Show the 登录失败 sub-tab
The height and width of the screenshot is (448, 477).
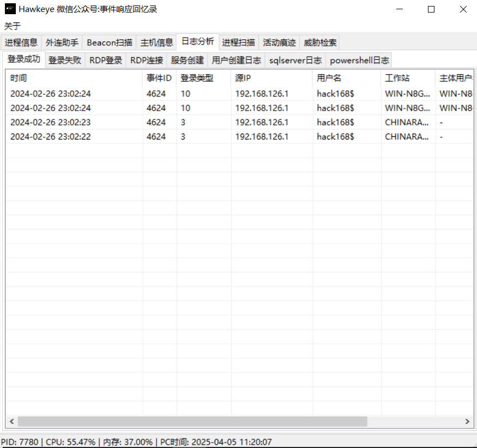pos(65,60)
